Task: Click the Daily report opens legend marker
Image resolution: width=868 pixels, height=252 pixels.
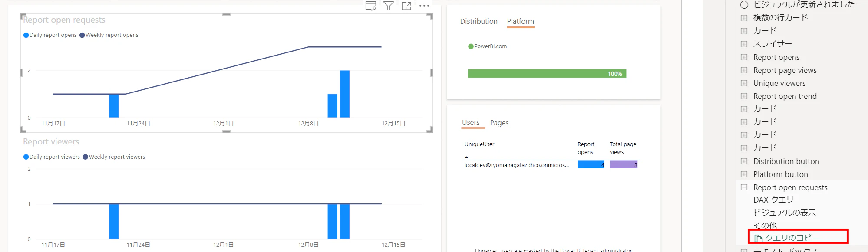Action: tap(26, 35)
